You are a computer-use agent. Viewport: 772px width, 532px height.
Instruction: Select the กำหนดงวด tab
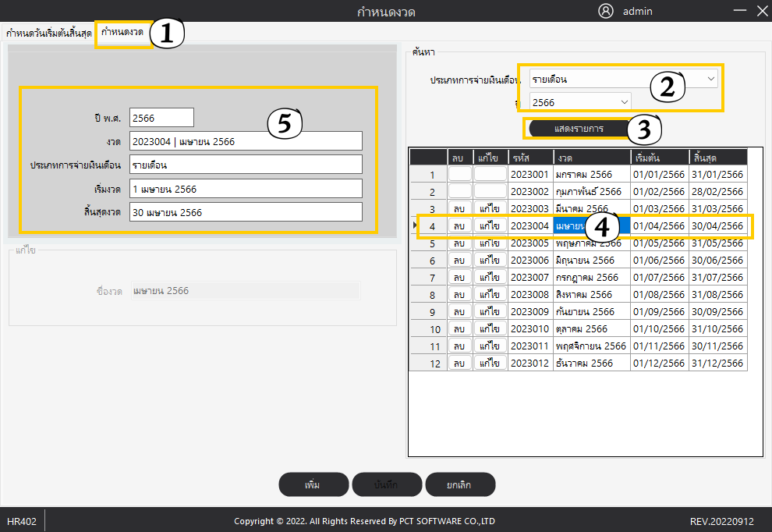click(122, 33)
